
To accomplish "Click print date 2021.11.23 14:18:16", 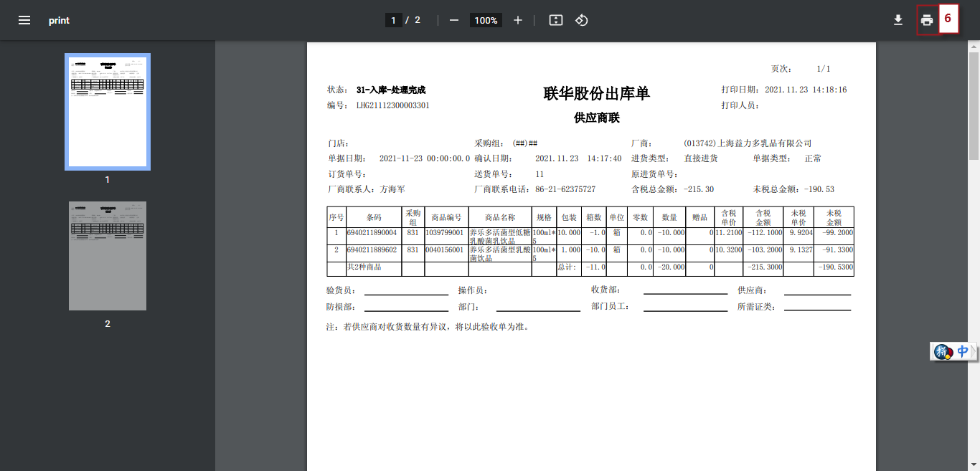I will pos(806,90).
